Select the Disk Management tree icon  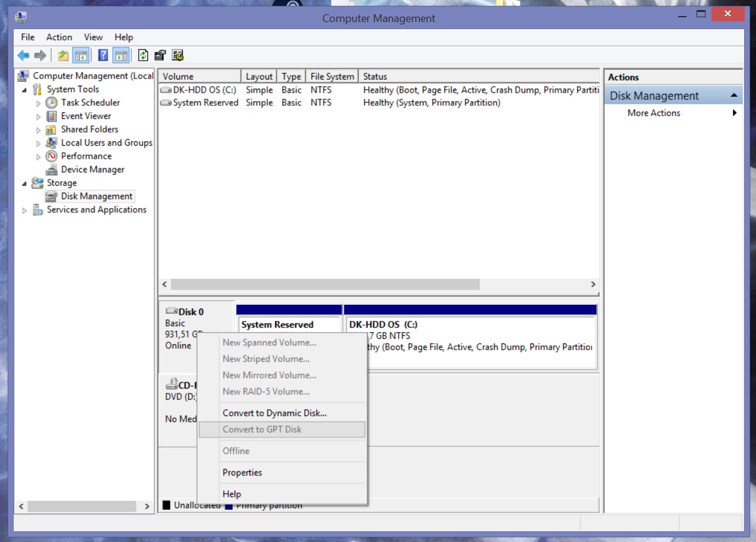coord(52,196)
